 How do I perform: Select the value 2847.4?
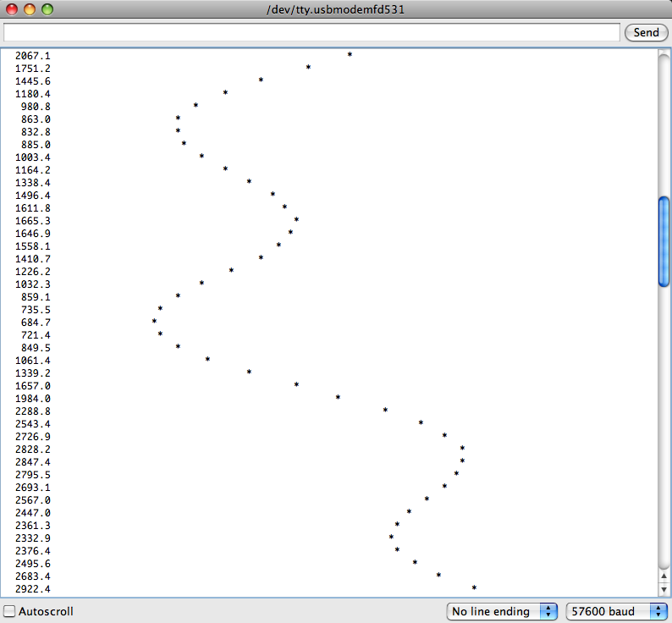click(32, 462)
